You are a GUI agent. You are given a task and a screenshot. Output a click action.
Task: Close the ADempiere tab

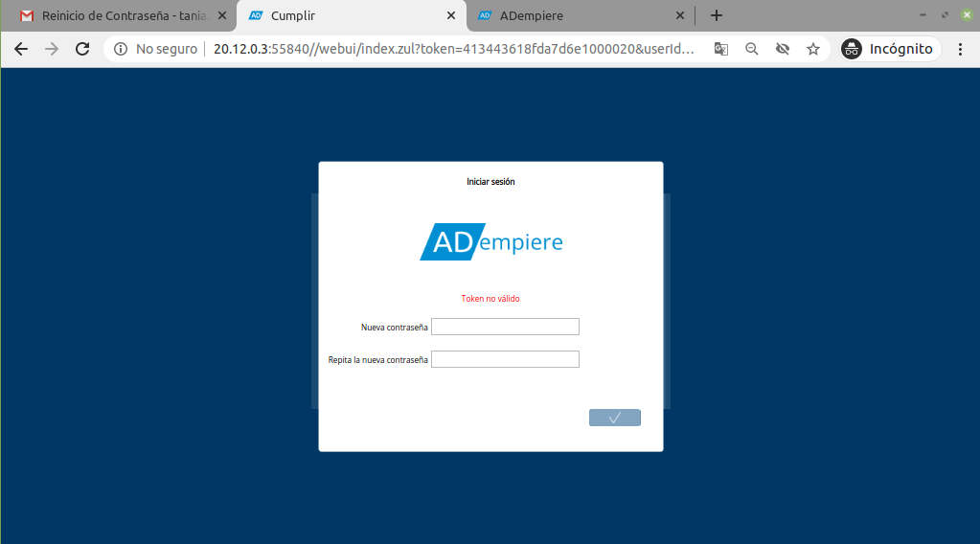pos(680,15)
